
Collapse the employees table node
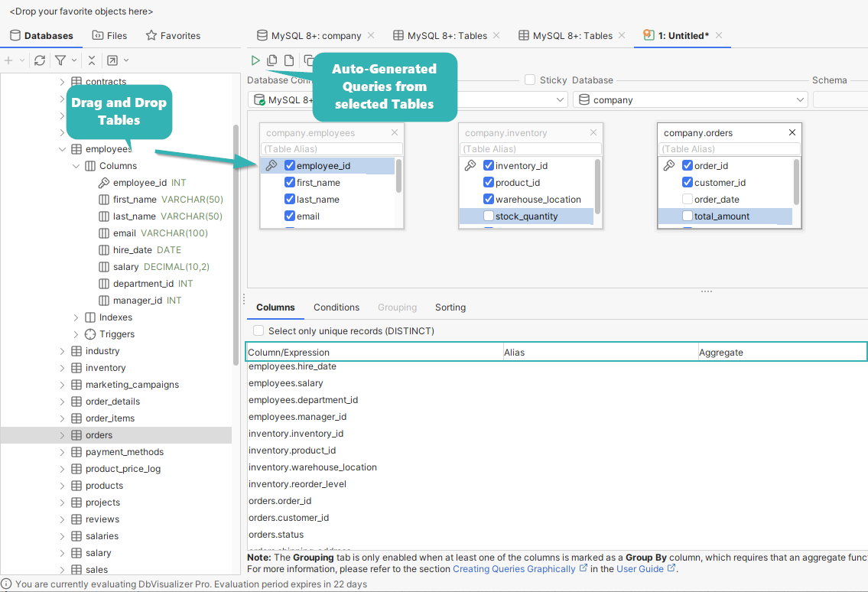click(62, 149)
